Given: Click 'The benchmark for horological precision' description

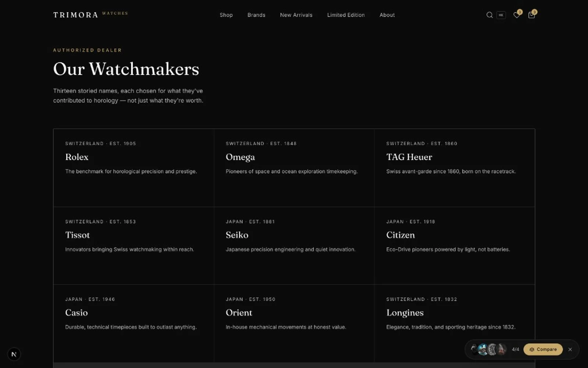Looking at the screenshot, I should click(x=131, y=171).
